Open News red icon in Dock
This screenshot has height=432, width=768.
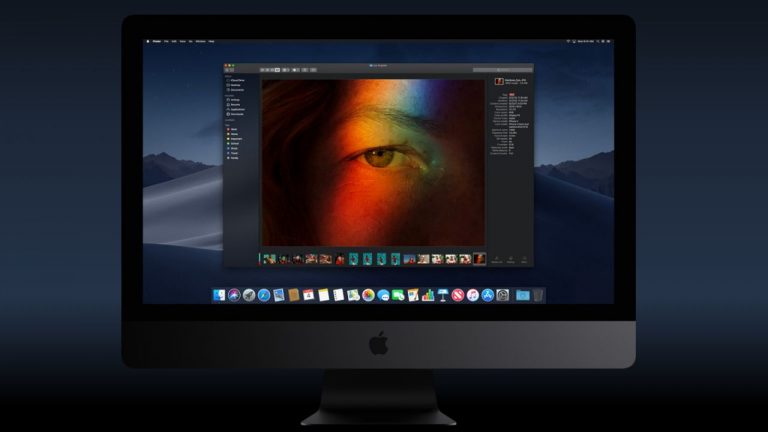(x=458, y=295)
